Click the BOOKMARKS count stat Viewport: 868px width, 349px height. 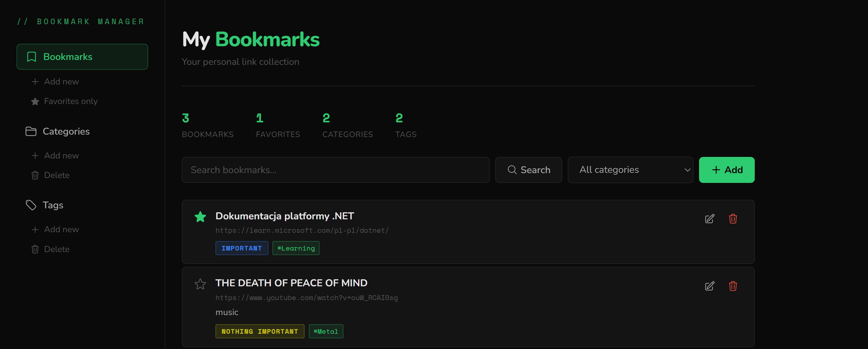208,125
